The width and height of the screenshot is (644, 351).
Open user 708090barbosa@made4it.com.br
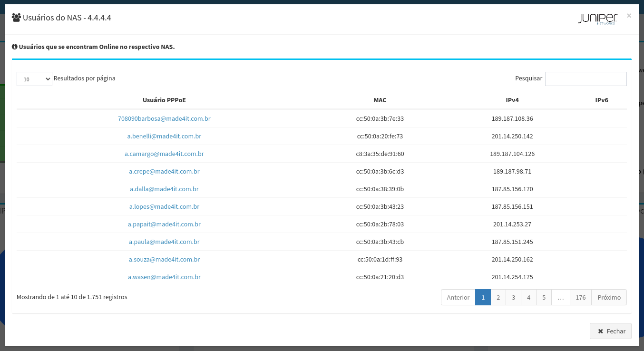click(164, 119)
